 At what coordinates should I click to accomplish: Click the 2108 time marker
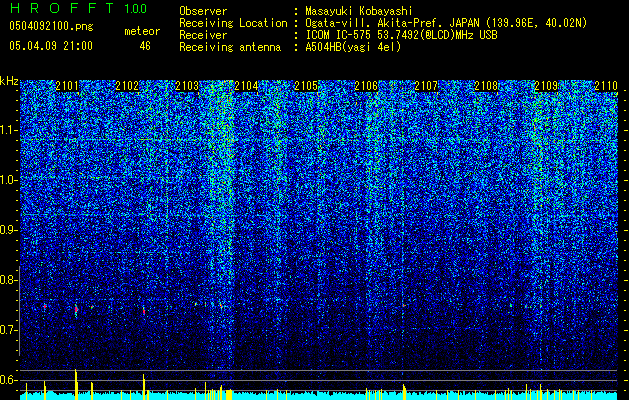coord(486,86)
